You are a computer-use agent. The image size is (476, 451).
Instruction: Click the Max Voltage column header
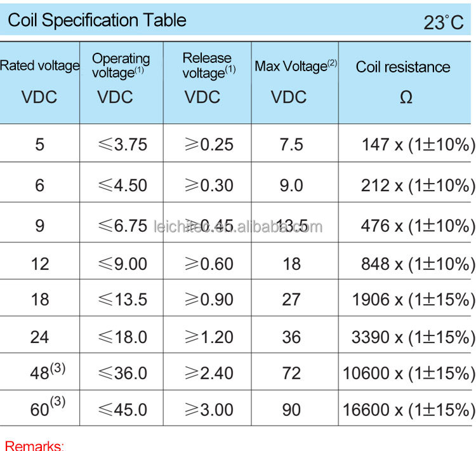point(295,66)
